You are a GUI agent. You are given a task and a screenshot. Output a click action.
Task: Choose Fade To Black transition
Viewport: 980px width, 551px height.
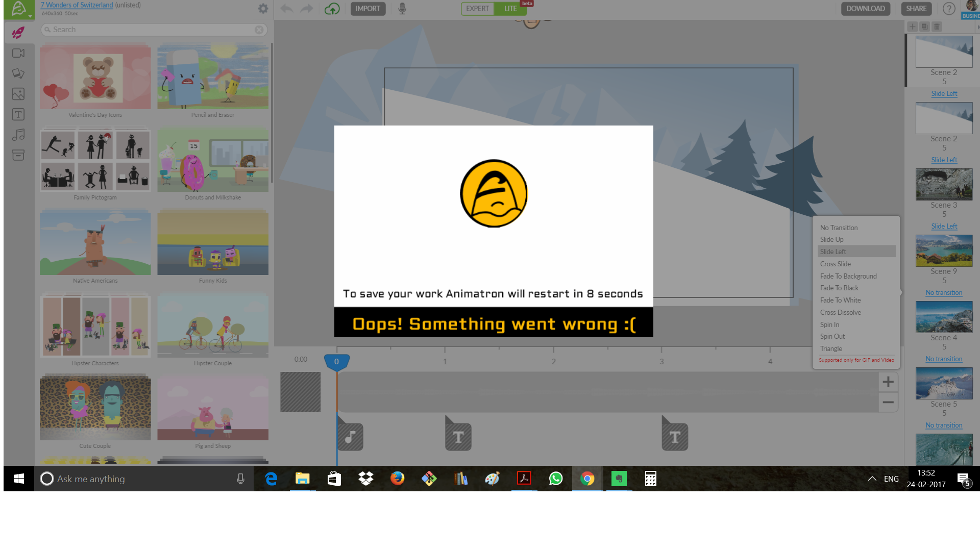tap(839, 288)
